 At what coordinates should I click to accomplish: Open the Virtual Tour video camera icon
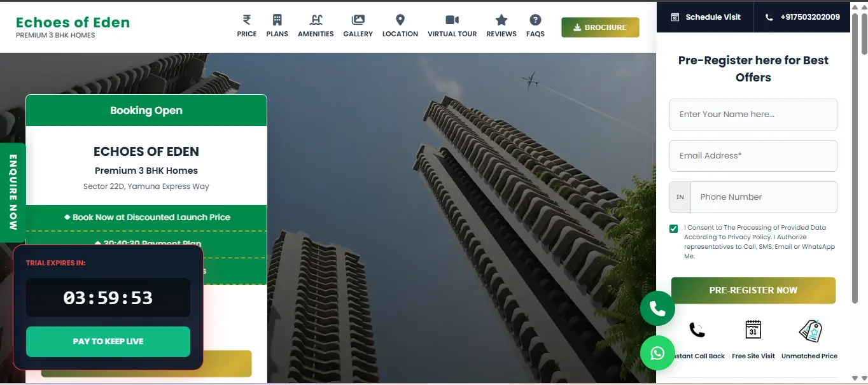pyautogui.click(x=452, y=20)
